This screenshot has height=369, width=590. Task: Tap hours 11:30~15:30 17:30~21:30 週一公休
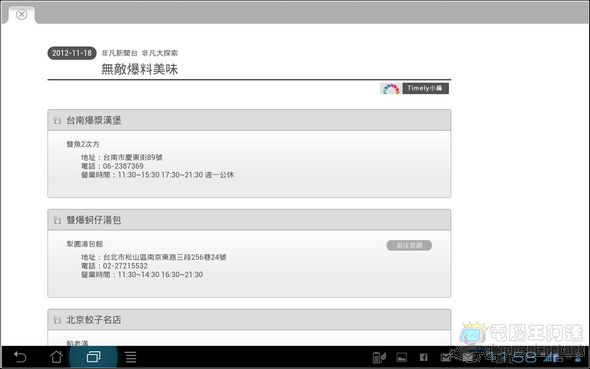coord(176,175)
